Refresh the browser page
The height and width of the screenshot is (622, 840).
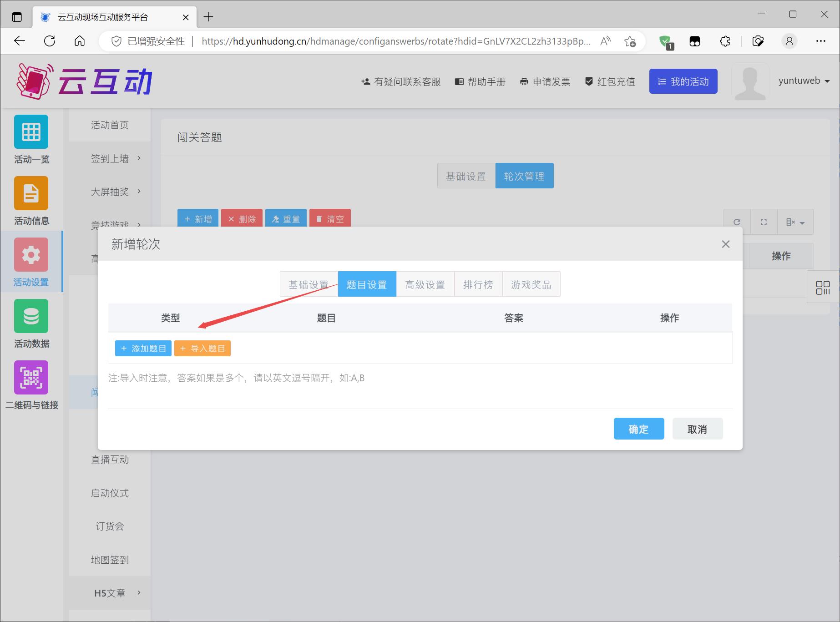(50, 41)
